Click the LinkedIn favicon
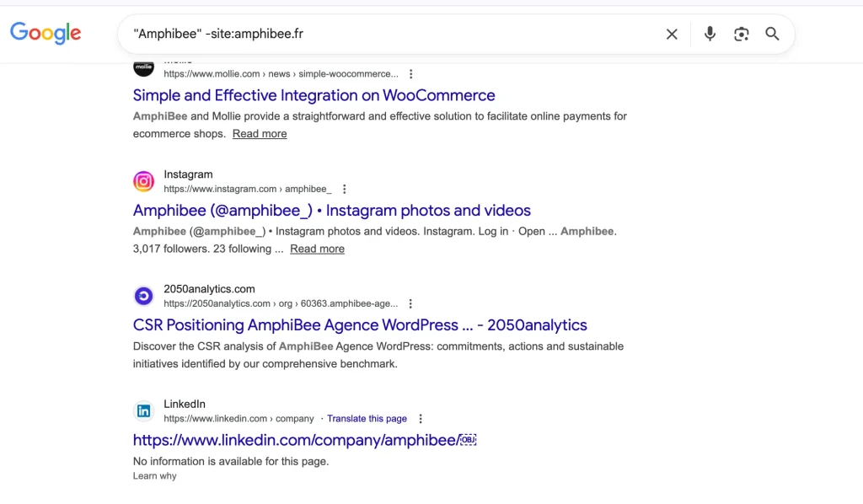 click(143, 411)
